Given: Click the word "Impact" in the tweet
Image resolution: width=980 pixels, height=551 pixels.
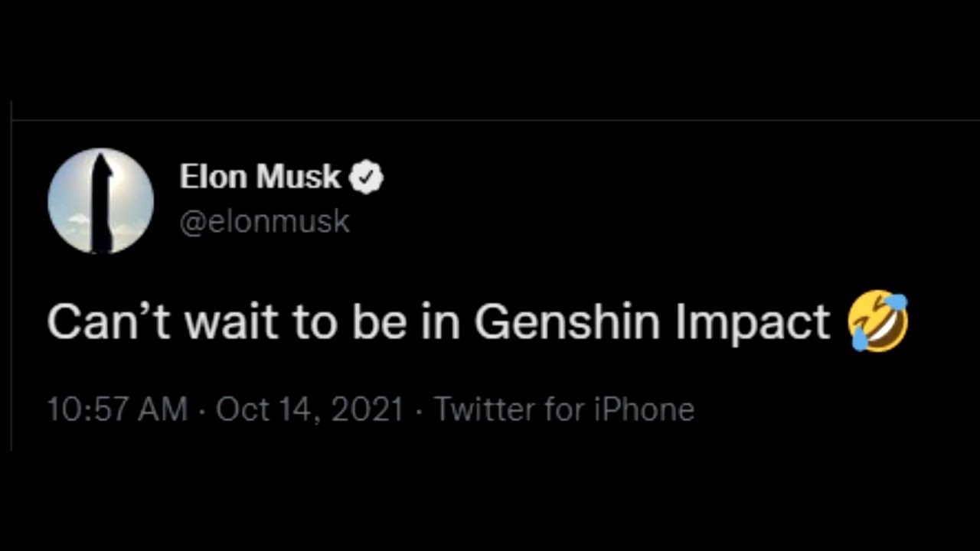Looking at the screenshot, I should (753, 321).
